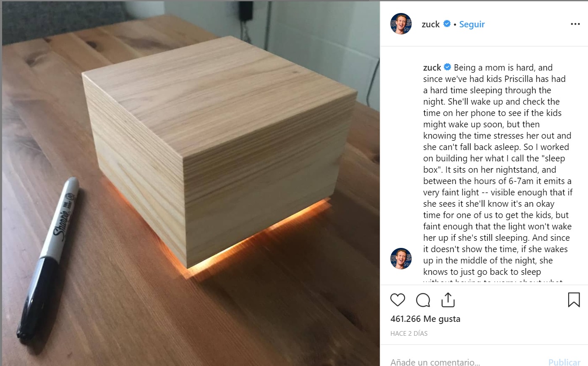Save post with bookmark icon
Screen dimensions: 588x366
[x=574, y=300]
